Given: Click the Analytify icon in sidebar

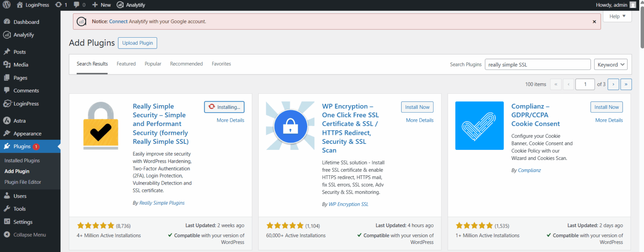Looking at the screenshot, I should (7, 35).
